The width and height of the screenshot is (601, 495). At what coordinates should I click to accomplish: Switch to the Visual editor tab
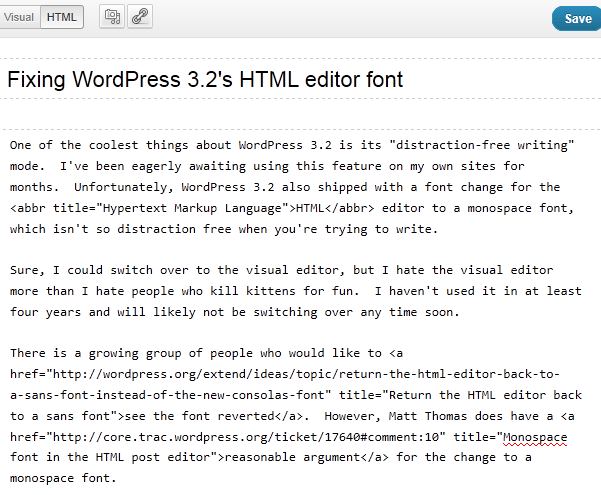[19, 17]
